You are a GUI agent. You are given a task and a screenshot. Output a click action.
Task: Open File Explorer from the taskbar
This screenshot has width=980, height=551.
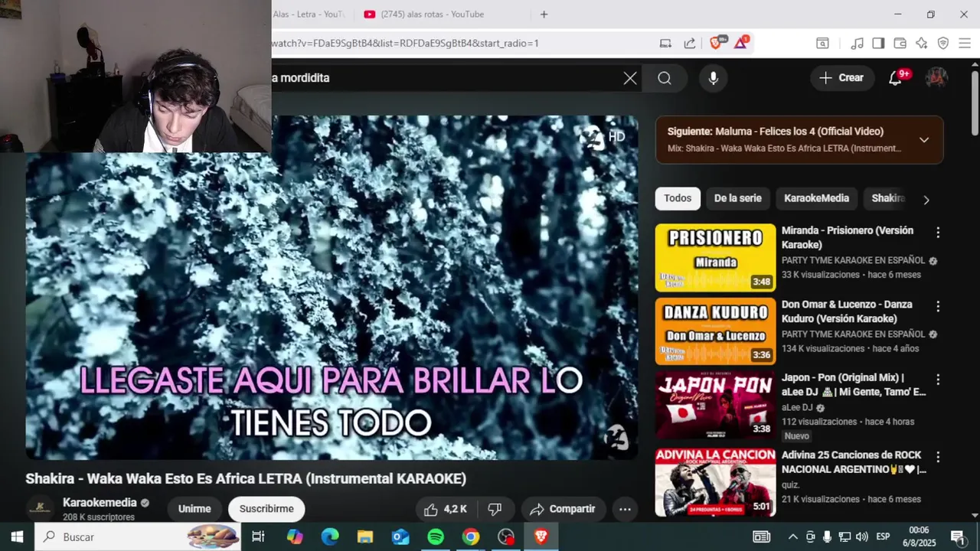[x=365, y=536]
